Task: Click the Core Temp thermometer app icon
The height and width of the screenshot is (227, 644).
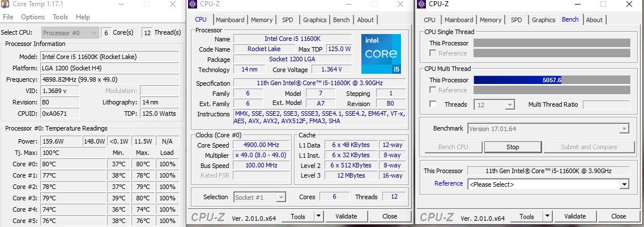Action: coord(5,4)
